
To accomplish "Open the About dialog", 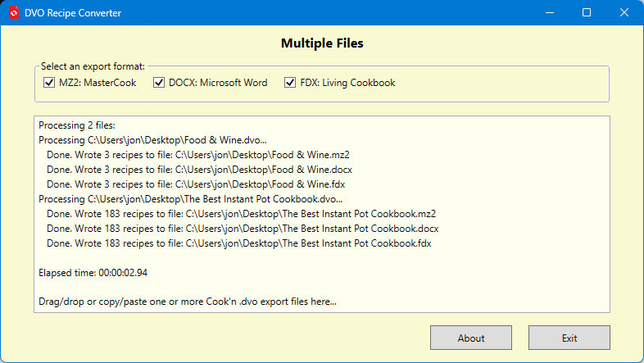I will tap(471, 338).
